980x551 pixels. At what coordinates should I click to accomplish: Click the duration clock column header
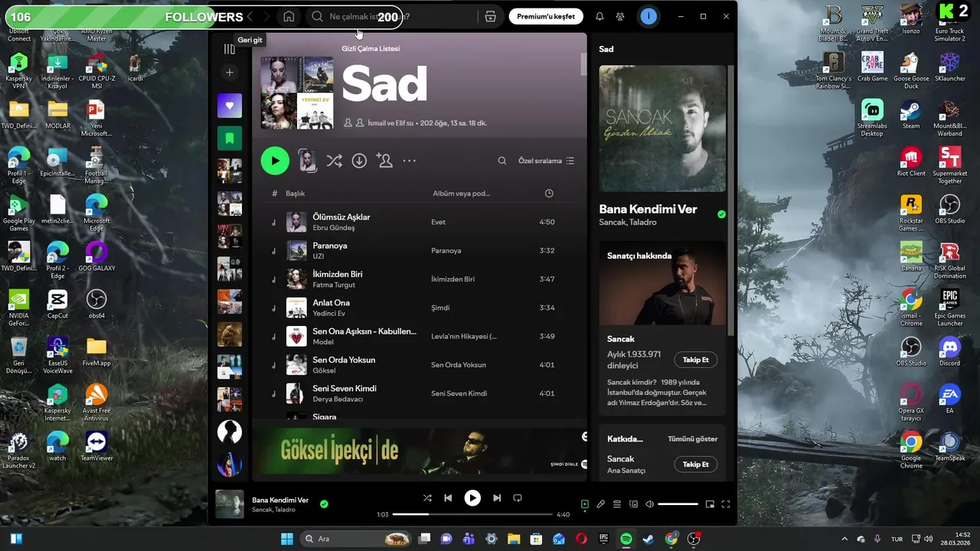coord(549,194)
